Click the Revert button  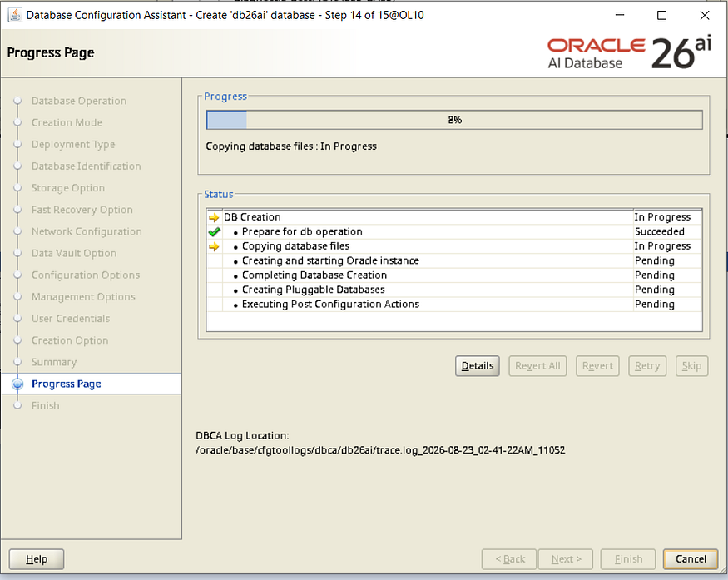[x=597, y=366]
